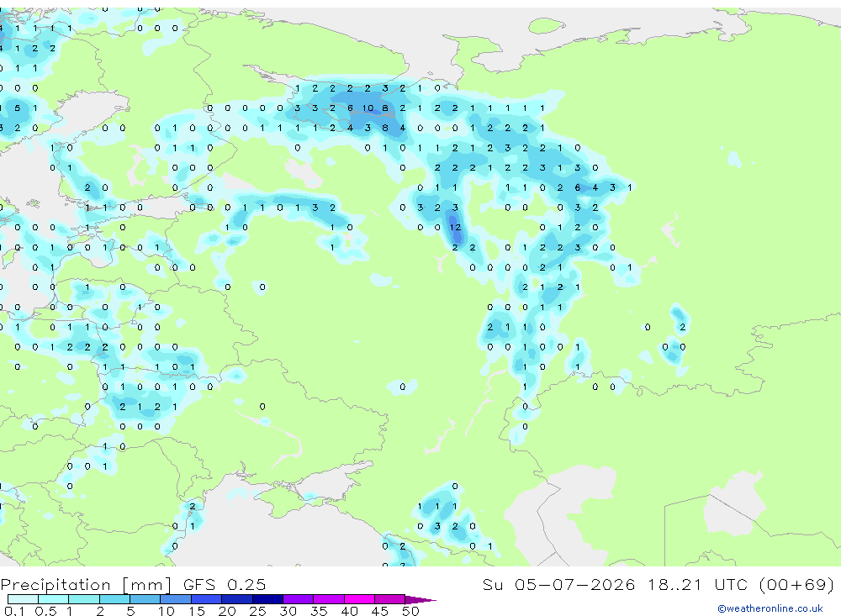Select the legend label '45'

[380, 611]
